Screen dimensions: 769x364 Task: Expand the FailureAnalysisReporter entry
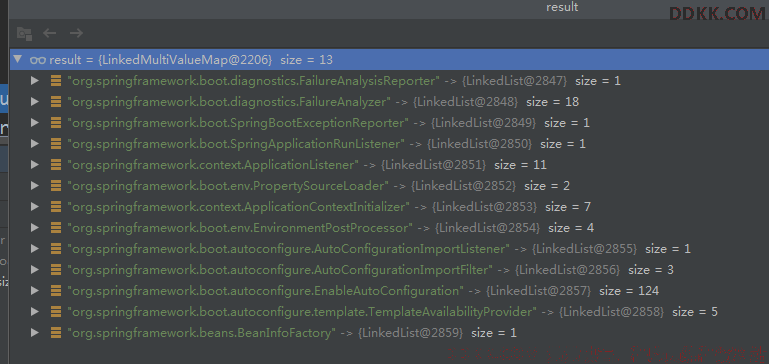(34, 80)
